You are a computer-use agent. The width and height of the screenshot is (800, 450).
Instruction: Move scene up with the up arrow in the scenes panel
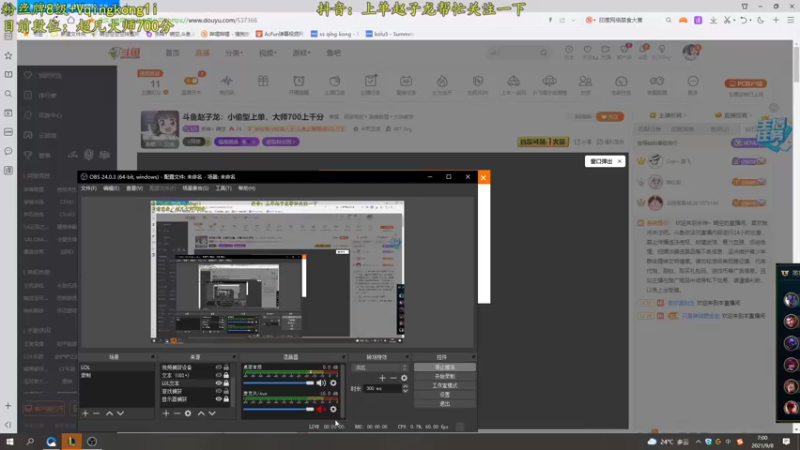coord(109,413)
